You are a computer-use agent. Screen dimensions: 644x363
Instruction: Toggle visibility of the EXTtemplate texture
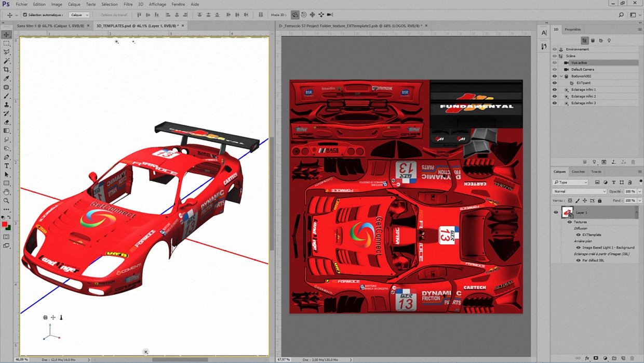[x=578, y=235]
